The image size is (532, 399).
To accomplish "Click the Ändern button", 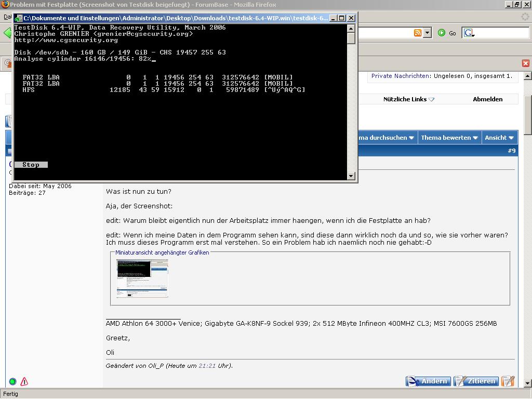I will tap(428, 381).
